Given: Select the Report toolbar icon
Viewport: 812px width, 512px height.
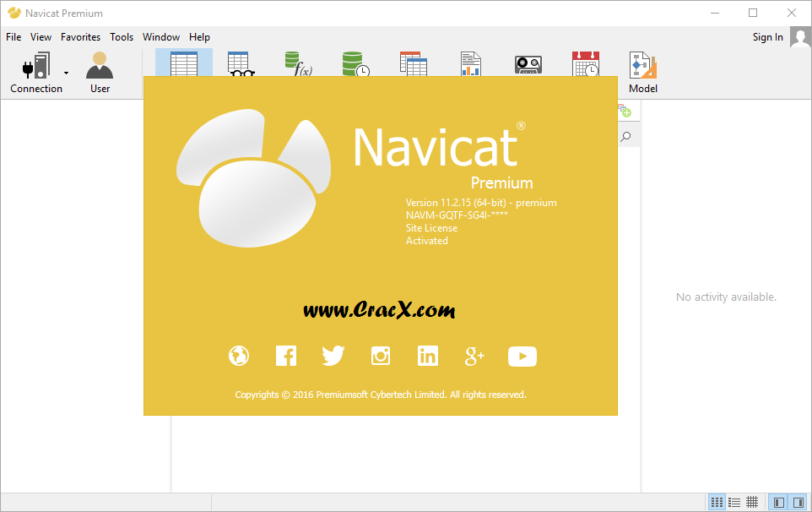Looking at the screenshot, I should 471,63.
